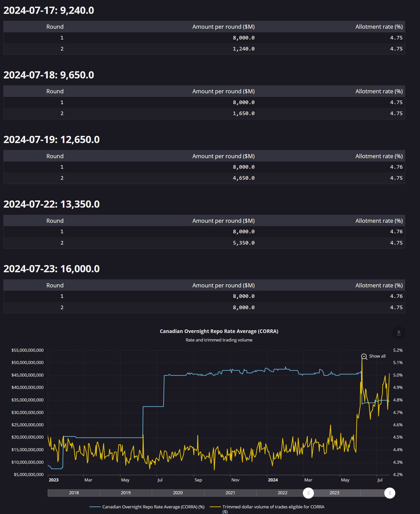Select the 2019 segment in range navigator

pyautogui.click(x=126, y=493)
